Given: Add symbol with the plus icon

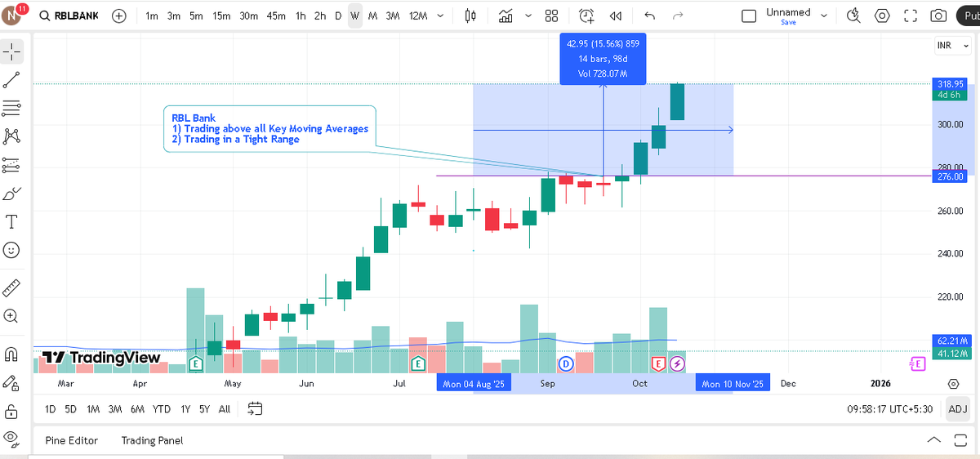Looking at the screenshot, I should (119, 16).
